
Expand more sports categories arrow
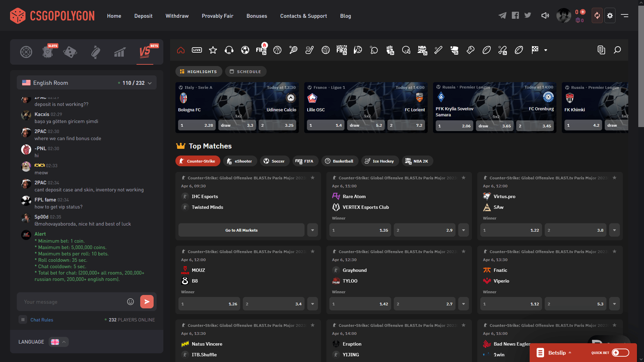pyautogui.click(x=546, y=50)
